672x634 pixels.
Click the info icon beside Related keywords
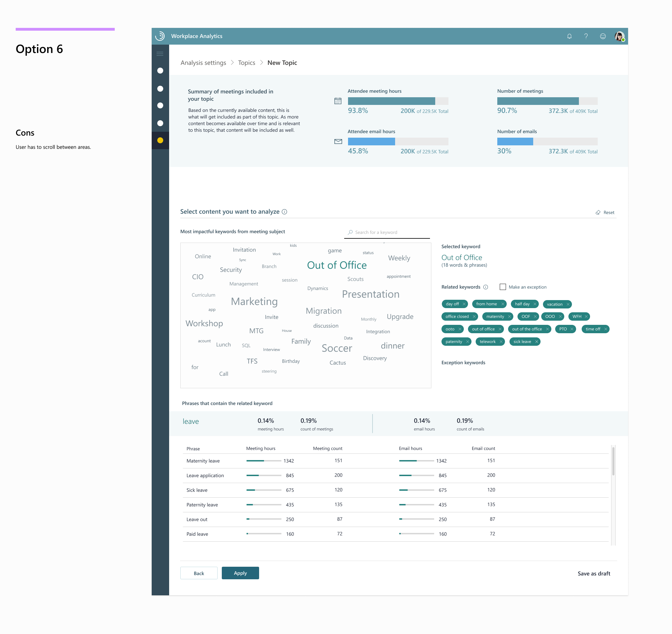[x=485, y=287]
